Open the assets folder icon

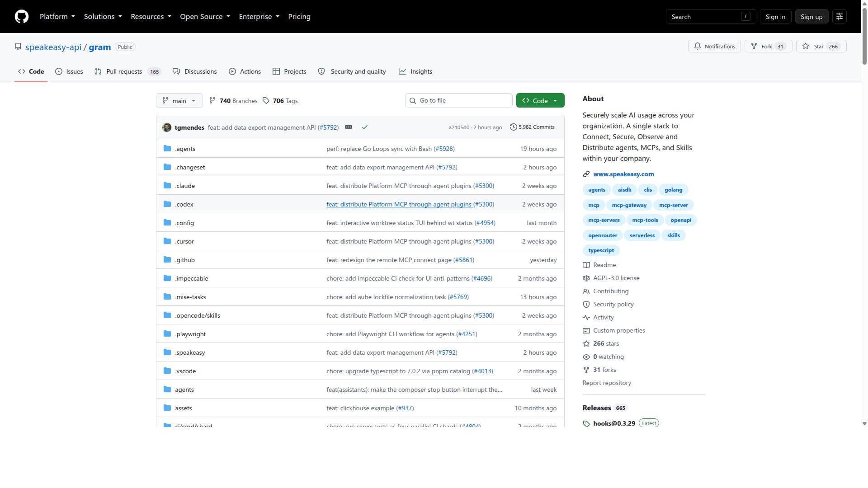point(167,408)
